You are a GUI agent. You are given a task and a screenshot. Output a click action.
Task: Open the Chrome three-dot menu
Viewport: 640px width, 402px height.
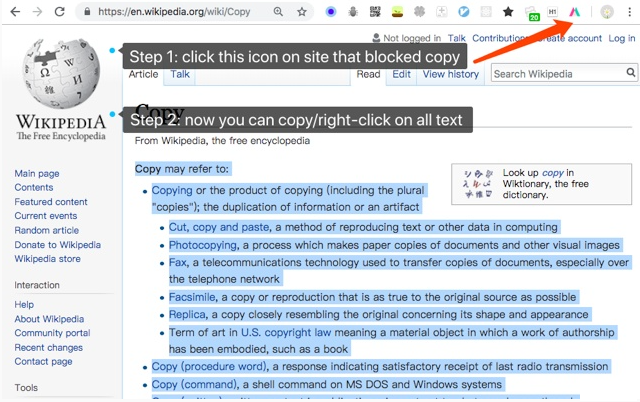(629, 11)
